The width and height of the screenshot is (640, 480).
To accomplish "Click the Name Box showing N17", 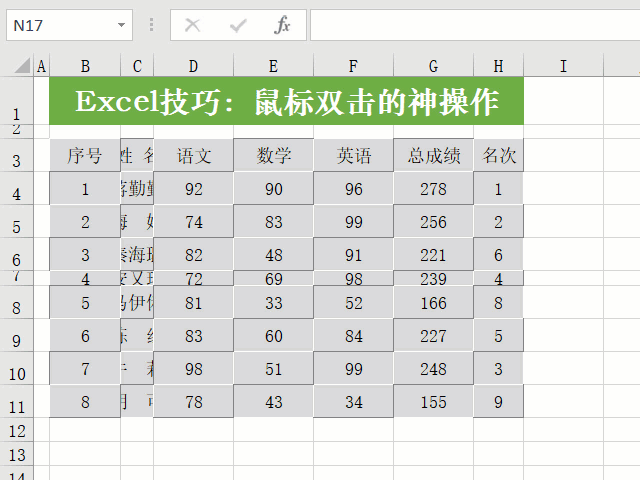I will pyautogui.click(x=69, y=25).
